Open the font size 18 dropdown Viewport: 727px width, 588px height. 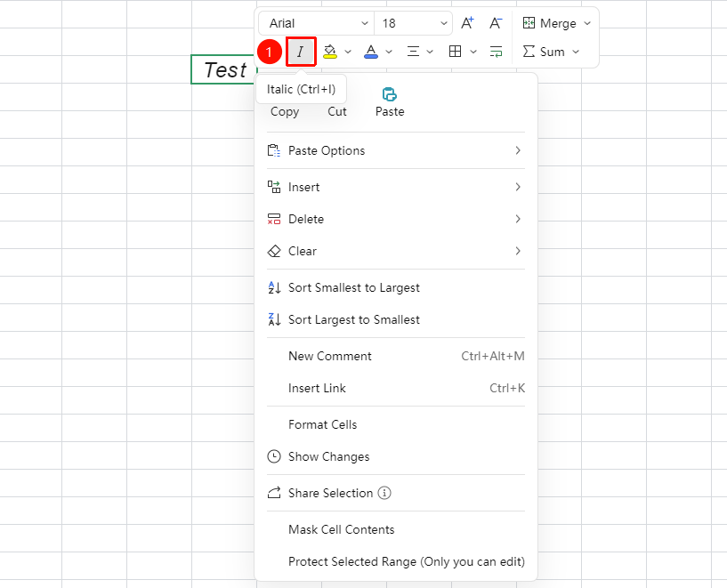pos(413,23)
